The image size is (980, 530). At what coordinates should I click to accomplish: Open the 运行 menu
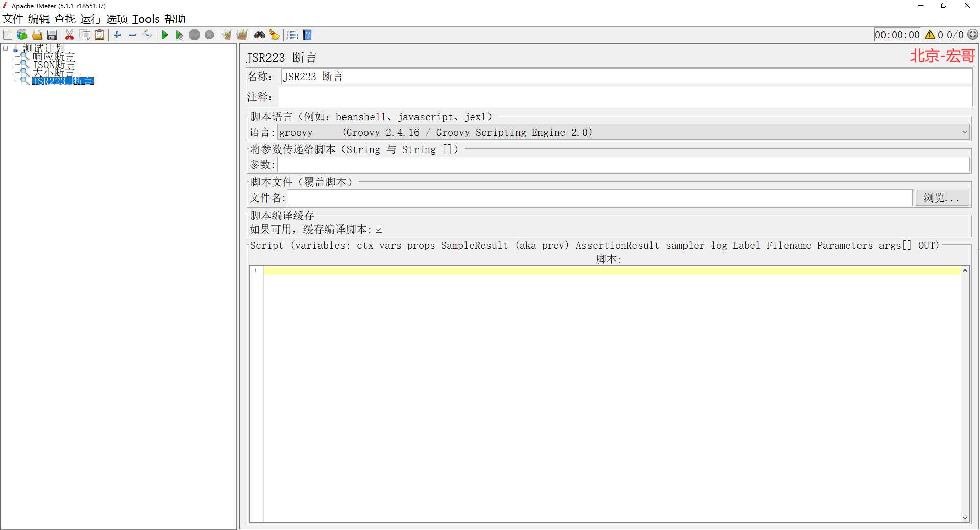point(91,19)
